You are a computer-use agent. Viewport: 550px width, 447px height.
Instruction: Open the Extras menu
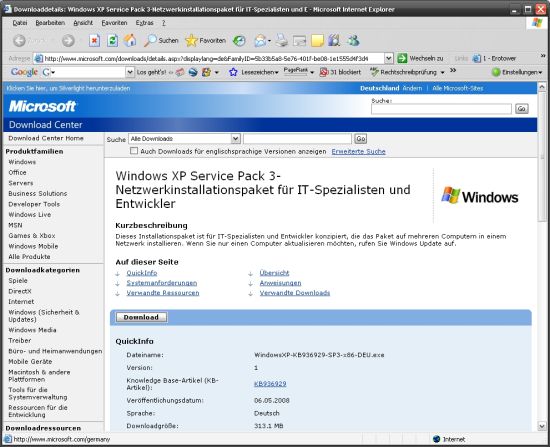145,23
